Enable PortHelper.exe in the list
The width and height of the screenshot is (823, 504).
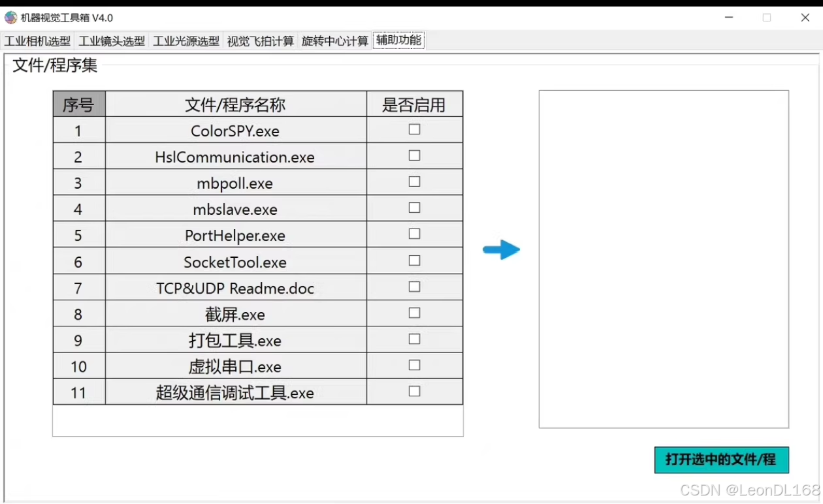tap(414, 234)
